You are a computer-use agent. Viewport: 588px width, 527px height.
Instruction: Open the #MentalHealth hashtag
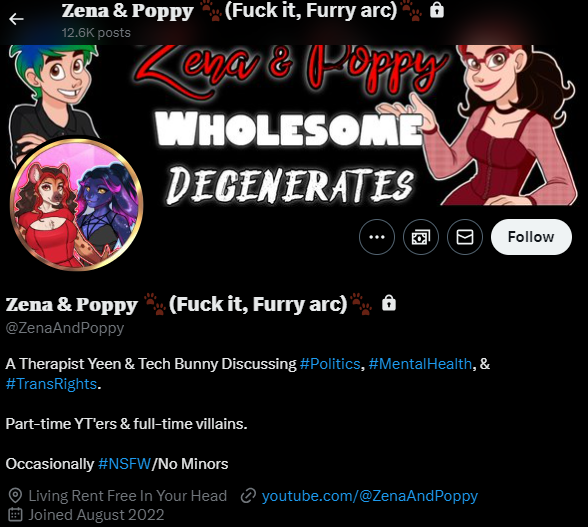point(420,364)
